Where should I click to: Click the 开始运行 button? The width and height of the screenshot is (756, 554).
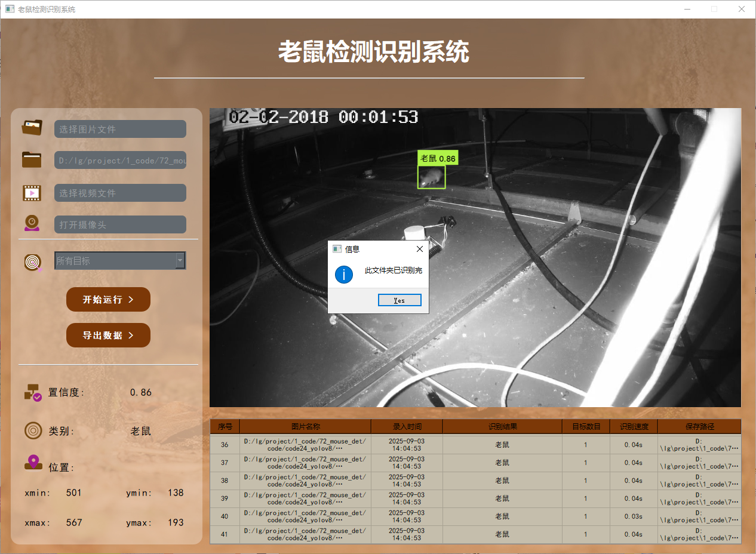pos(108,299)
